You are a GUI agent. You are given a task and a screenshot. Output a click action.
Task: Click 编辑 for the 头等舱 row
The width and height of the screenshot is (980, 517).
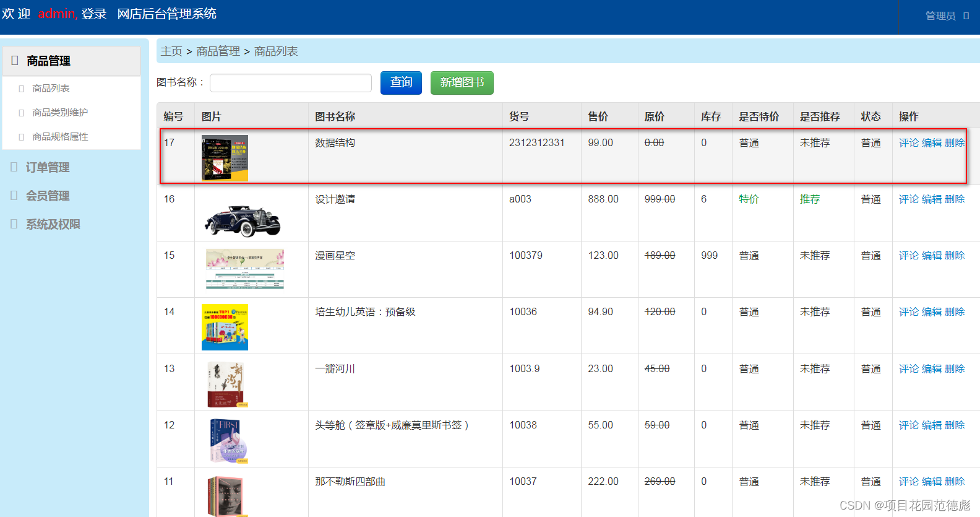coord(932,425)
